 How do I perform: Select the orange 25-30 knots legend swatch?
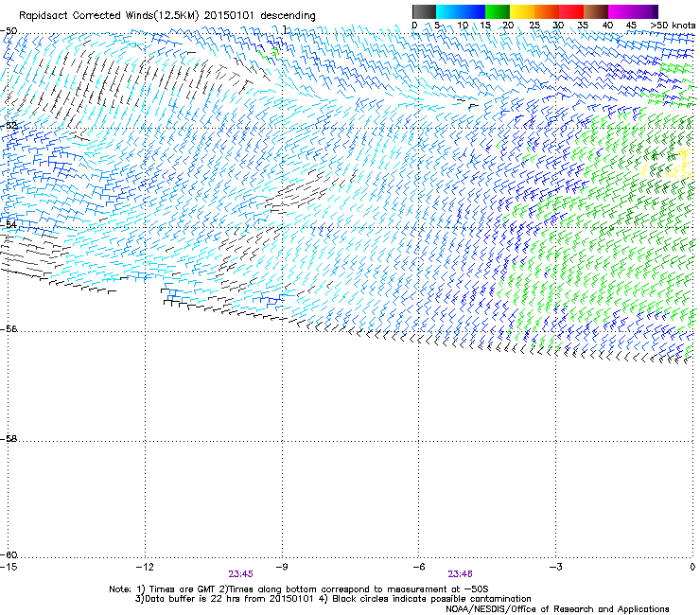[x=547, y=11]
